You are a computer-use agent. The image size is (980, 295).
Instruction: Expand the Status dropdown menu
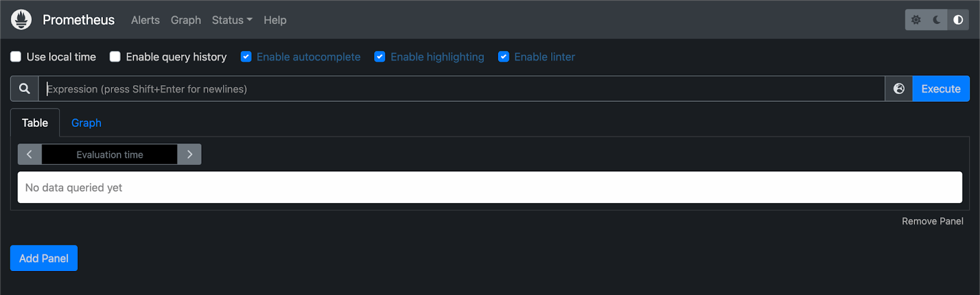point(232,20)
